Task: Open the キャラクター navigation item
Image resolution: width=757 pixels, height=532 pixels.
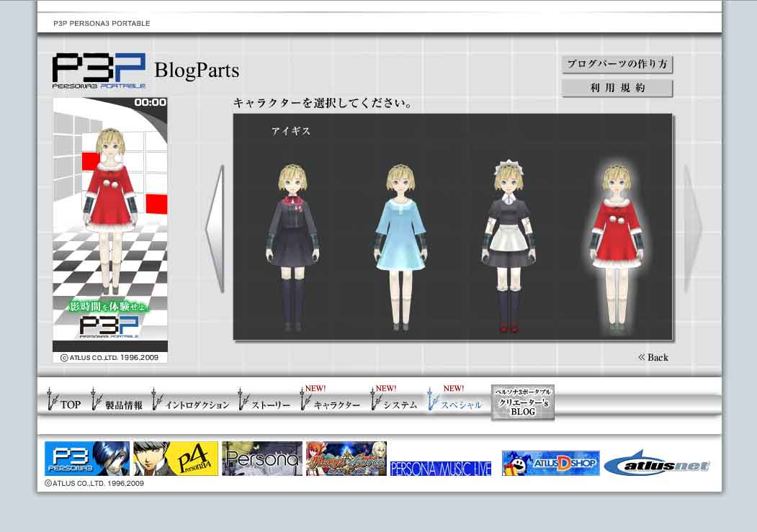Action: coord(330,400)
